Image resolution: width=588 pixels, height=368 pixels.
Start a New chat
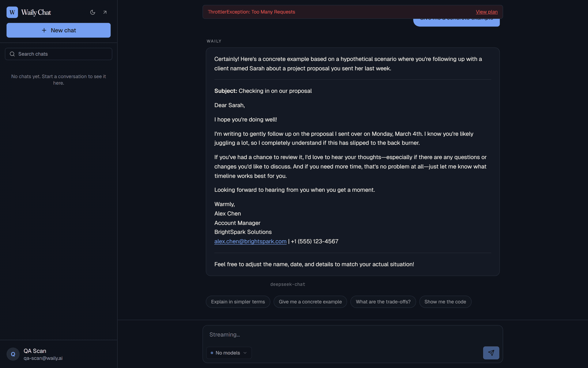point(58,30)
